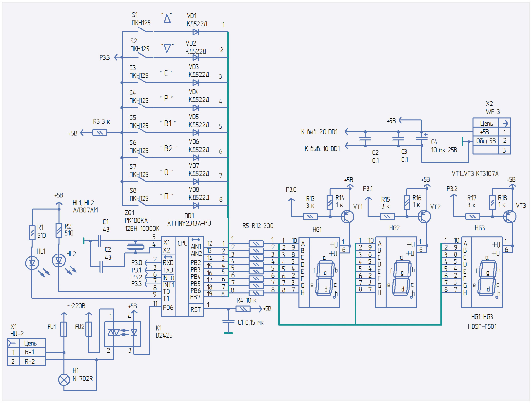Click the VT3 transistor symbol
The image size is (532, 404).
(510, 216)
